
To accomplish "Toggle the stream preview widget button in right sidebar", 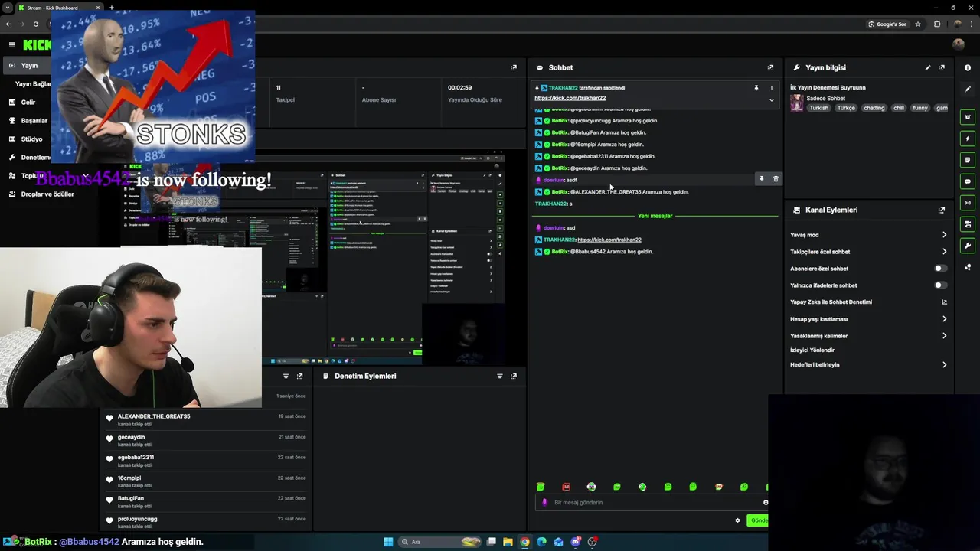I will tap(968, 117).
